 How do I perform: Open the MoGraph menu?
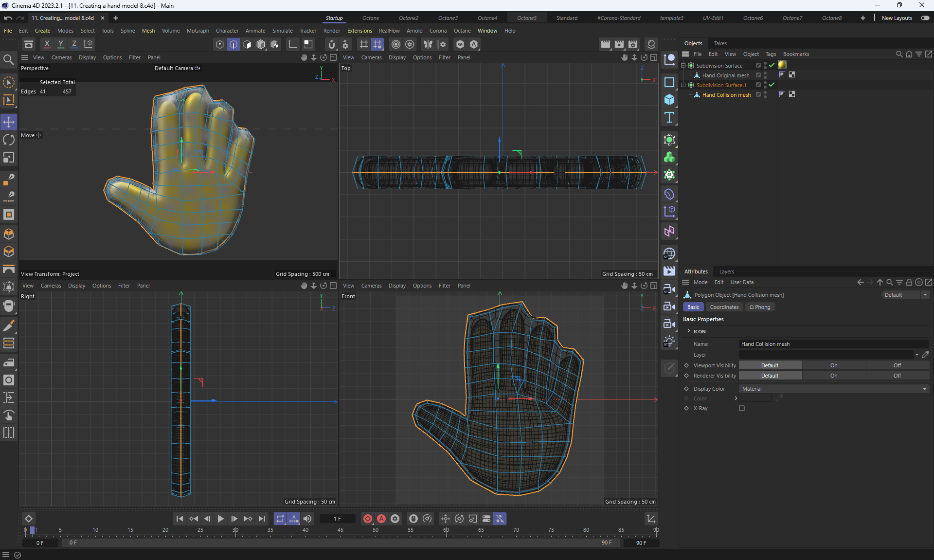point(198,31)
